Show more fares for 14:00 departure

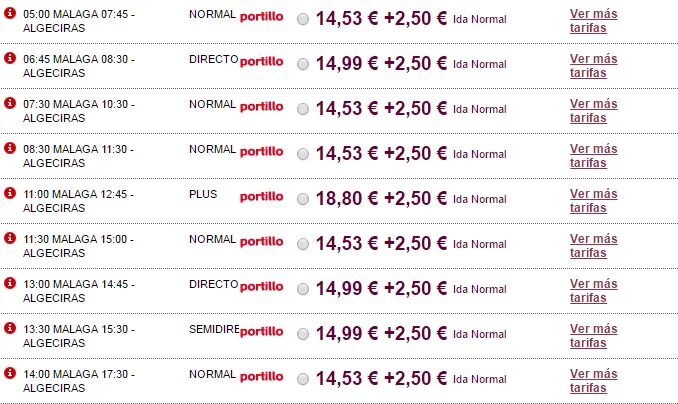pyautogui.click(x=594, y=381)
